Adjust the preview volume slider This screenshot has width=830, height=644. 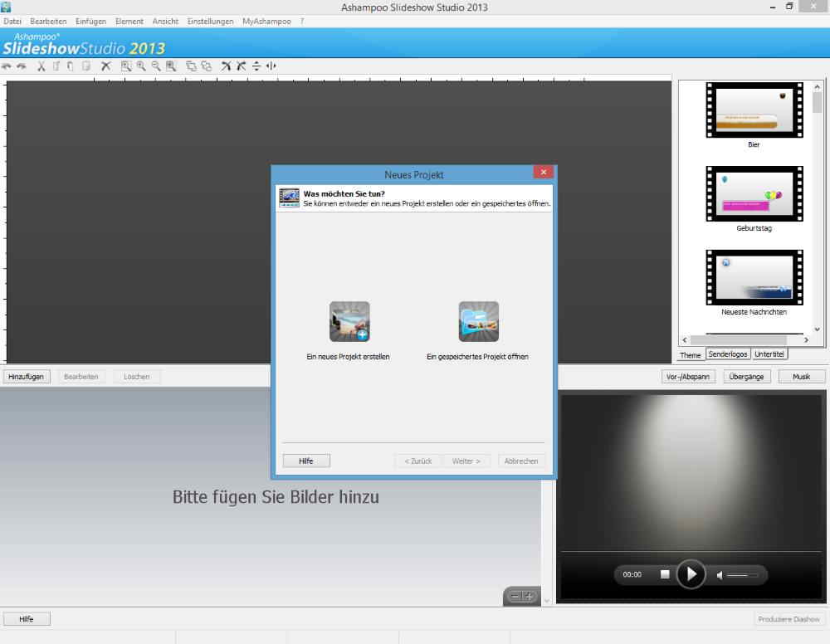click(x=743, y=575)
